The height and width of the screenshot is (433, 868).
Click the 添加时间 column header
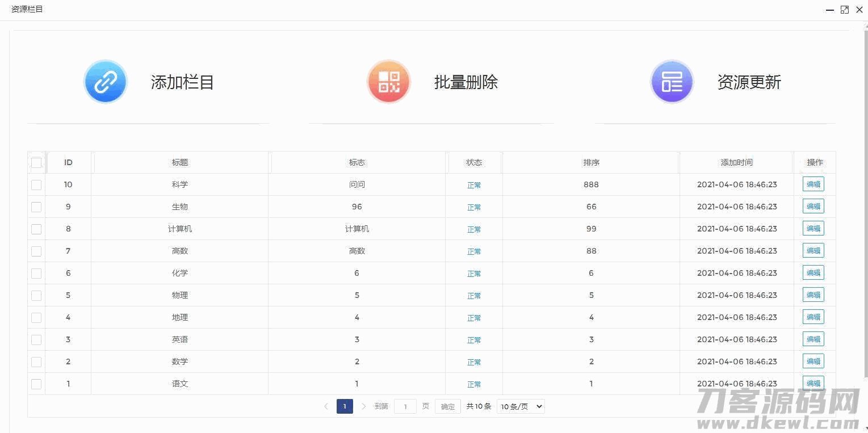coord(736,163)
